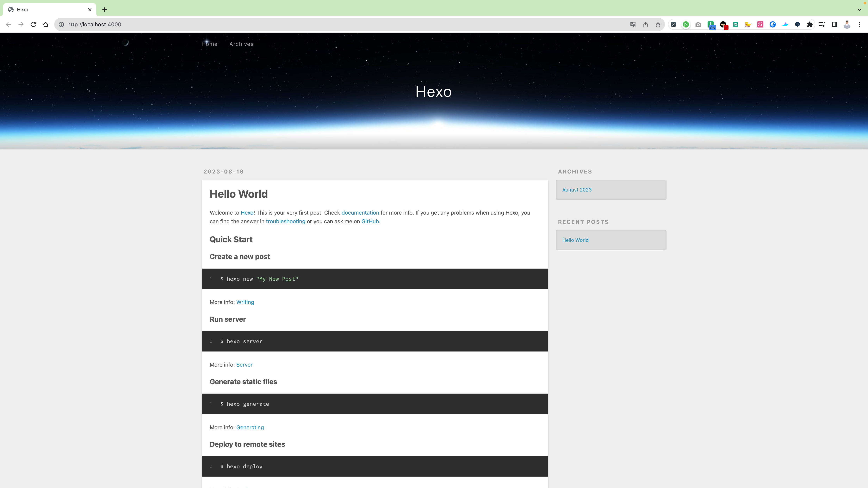868x488 pixels.
Task: Open the media controls playlist icon
Action: [x=822, y=24]
